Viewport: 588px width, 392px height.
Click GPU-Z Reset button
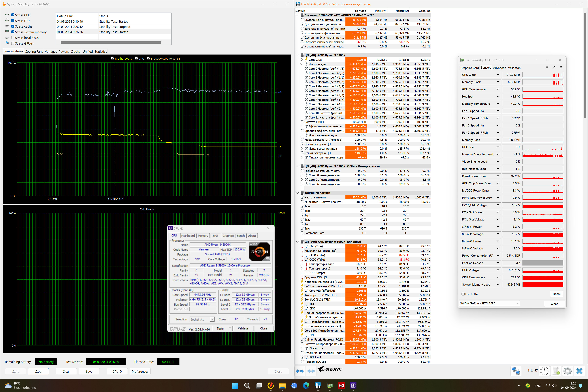click(556, 294)
